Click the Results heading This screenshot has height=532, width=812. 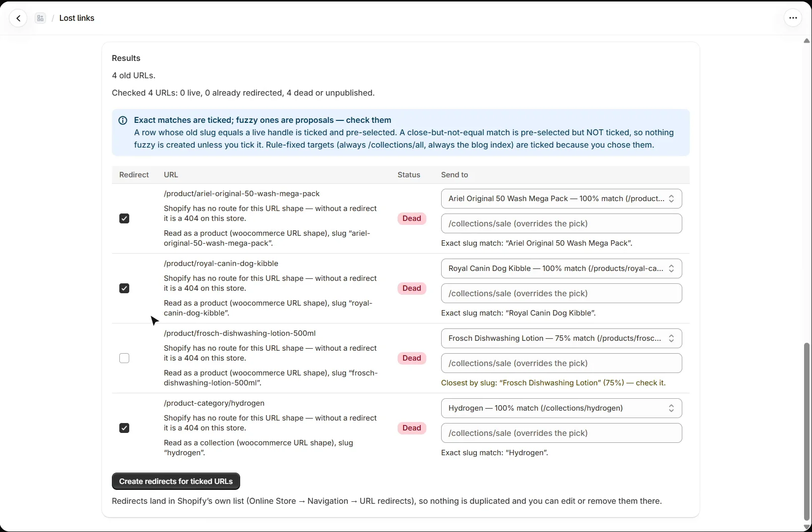[x=126, y=58]
